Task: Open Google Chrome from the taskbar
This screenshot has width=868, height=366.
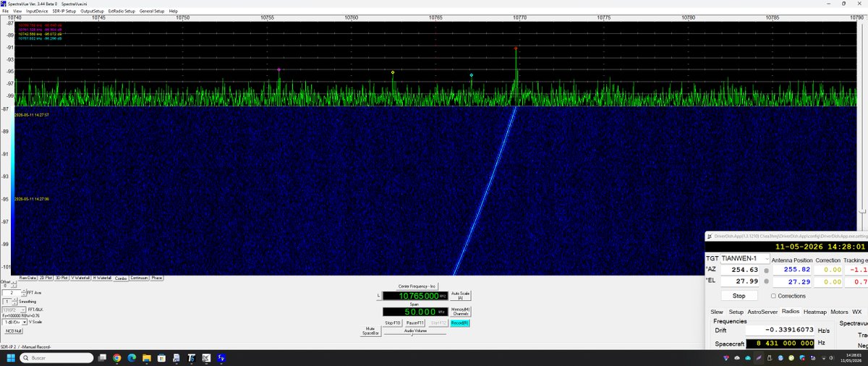Action: 116,357
